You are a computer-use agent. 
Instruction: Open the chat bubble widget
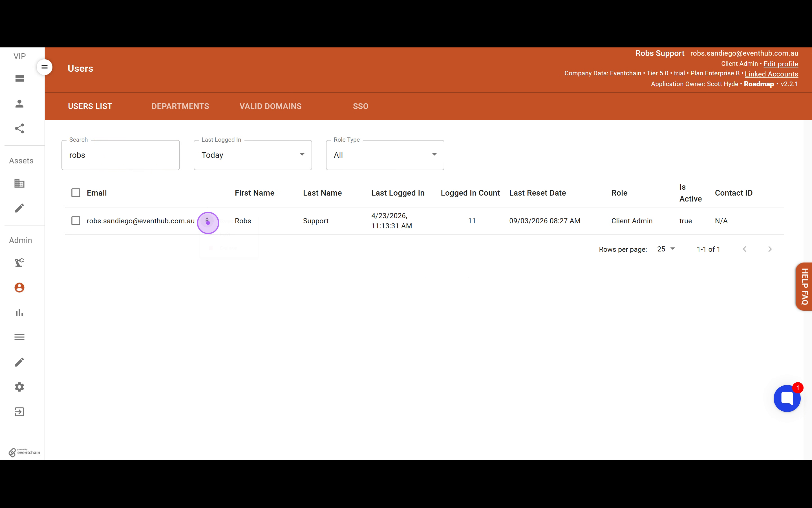tap(787, 398)
